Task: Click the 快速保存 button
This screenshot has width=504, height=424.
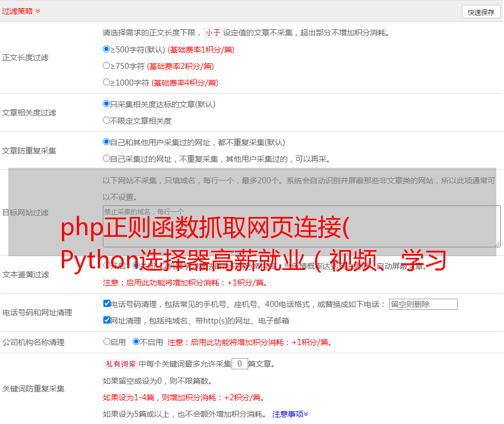Action: tap(481, 12)
